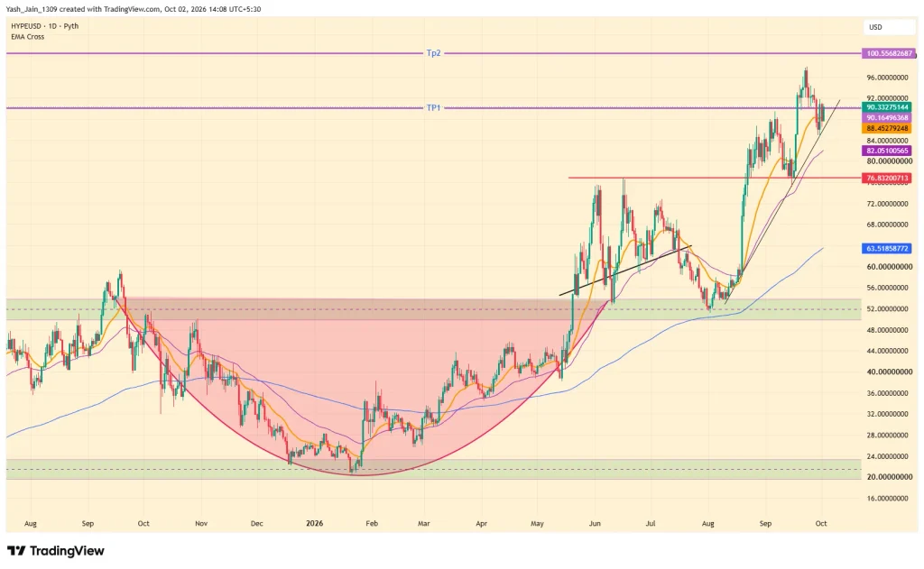
Task: Click the 90.16496368 price tag
Action: [x=887, y=118]
